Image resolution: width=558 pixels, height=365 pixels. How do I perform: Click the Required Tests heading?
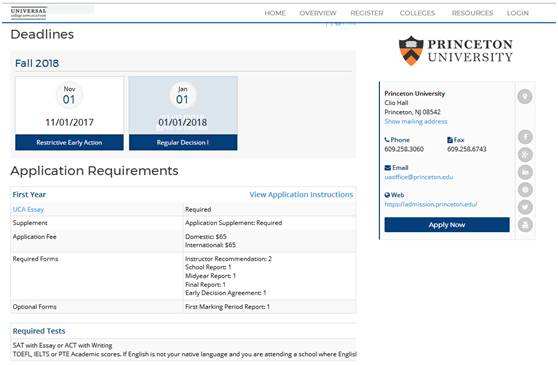tap(39, 331)
